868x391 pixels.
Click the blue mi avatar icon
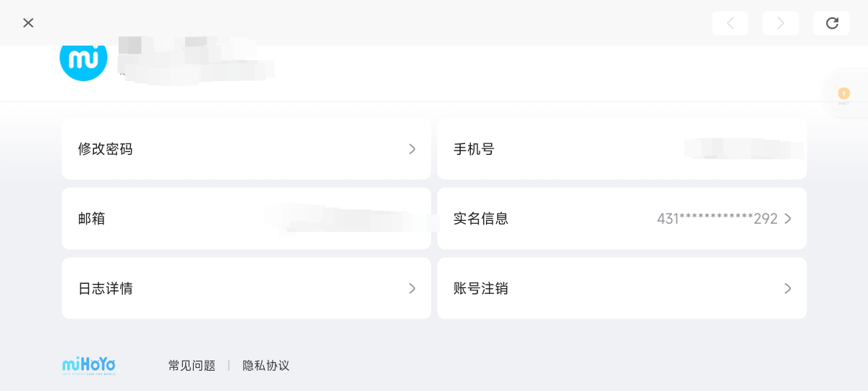(83, 58)
